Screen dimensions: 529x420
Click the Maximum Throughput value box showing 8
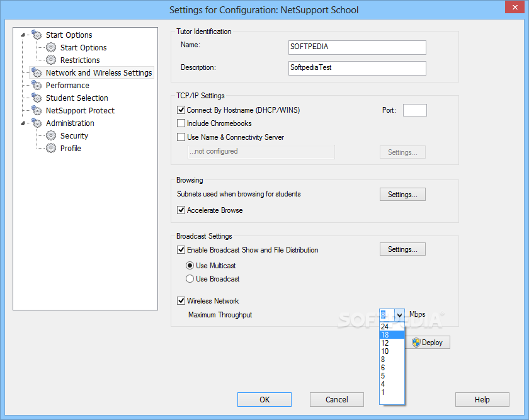tap(387, 315)
